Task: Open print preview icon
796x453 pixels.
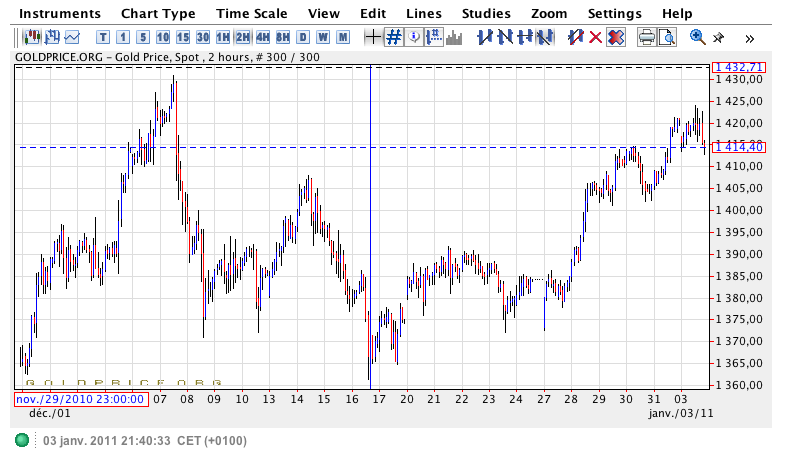Action: 667,38
